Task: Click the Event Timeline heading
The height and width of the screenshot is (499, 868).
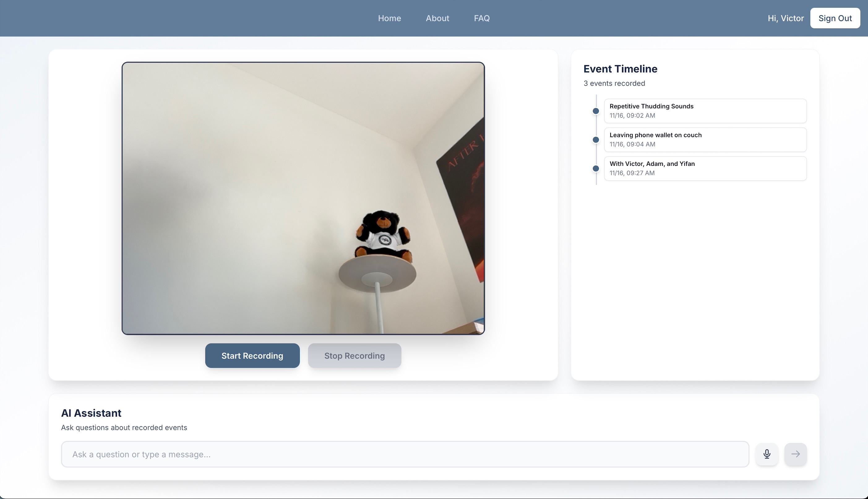Action: pyautogui.click(x=620, y=69)
